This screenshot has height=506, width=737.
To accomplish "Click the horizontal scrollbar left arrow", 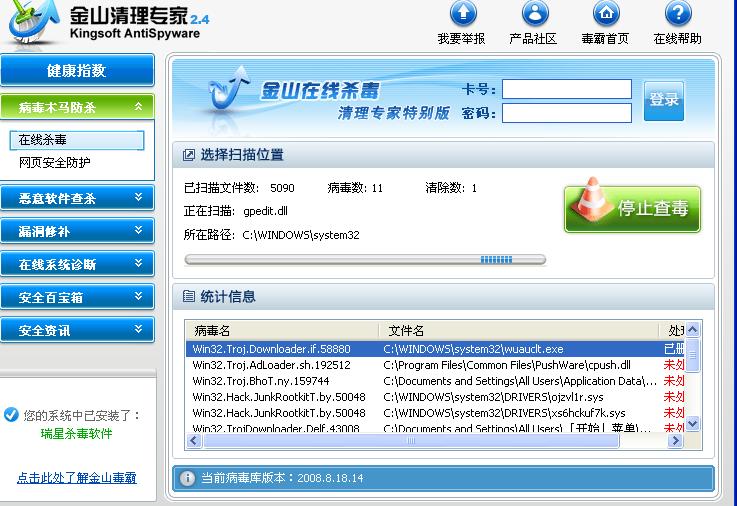I will [194, 441].
